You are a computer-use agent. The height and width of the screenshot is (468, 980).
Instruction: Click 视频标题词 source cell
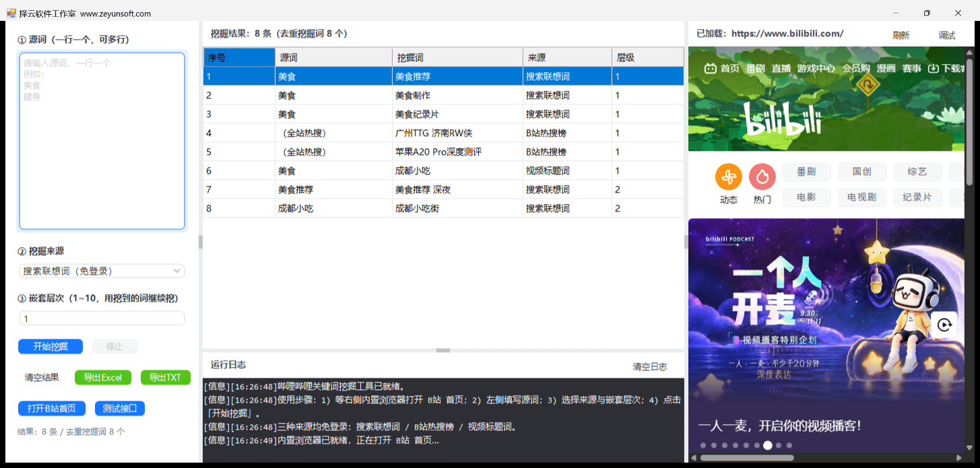click(567, 170)
